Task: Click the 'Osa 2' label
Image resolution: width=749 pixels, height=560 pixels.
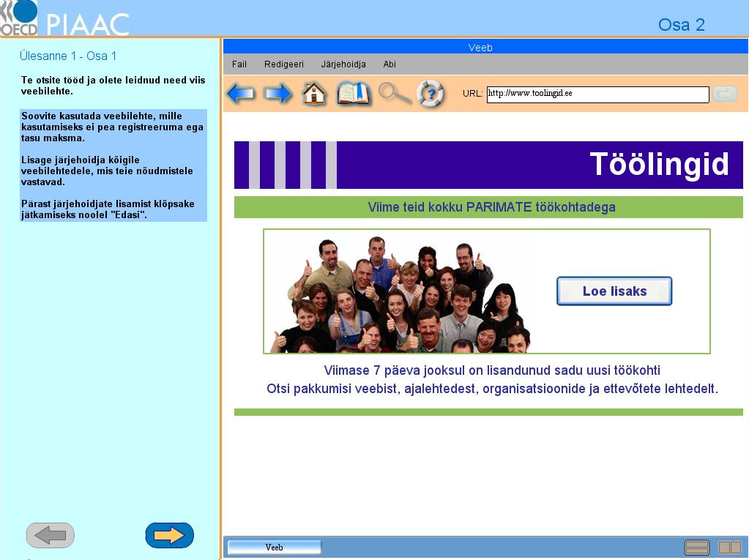Action: (682, 25)
